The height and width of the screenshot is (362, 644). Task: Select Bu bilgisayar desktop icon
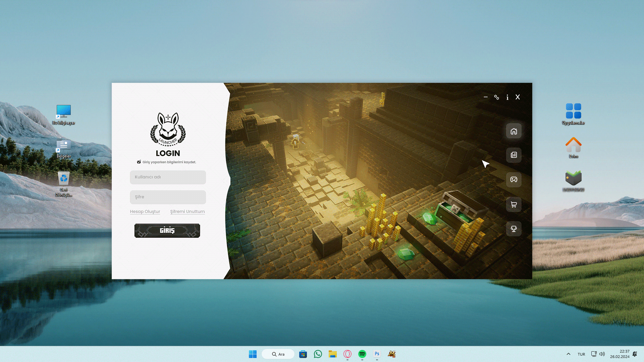click(63, 115)
